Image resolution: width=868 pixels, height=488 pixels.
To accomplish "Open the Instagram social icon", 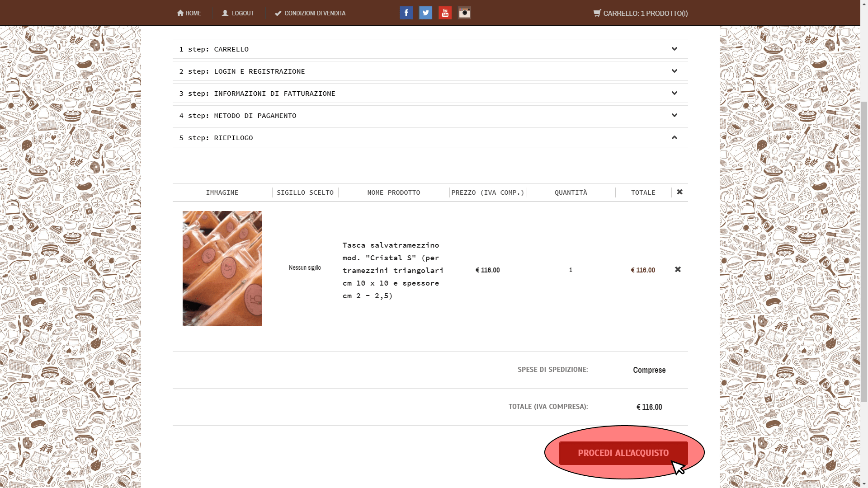I will [x=464, y=13].
